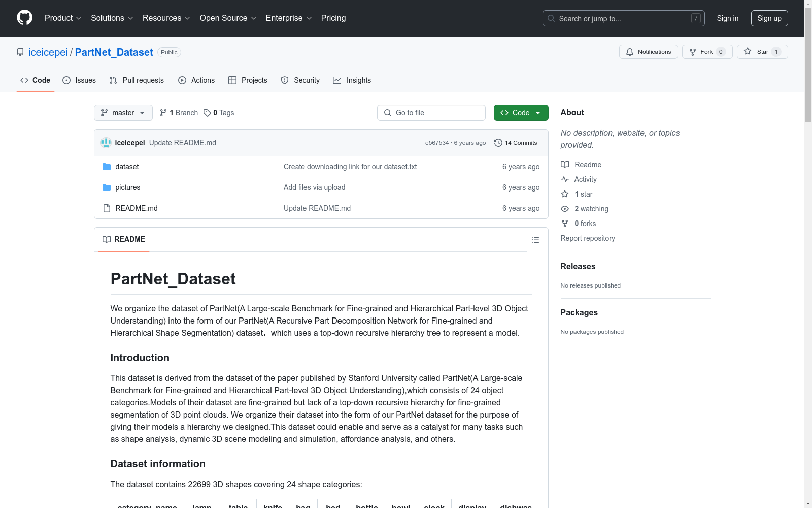Open the Actions tab
Image resolution: width=812 pixels, height=508 pixels.
coord(196,80)
